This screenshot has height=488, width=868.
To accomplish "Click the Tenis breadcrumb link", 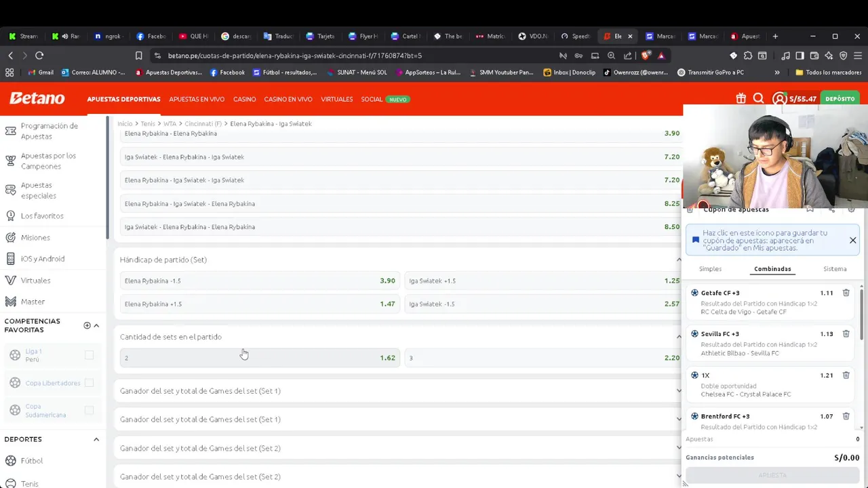I will click(148, 124).
